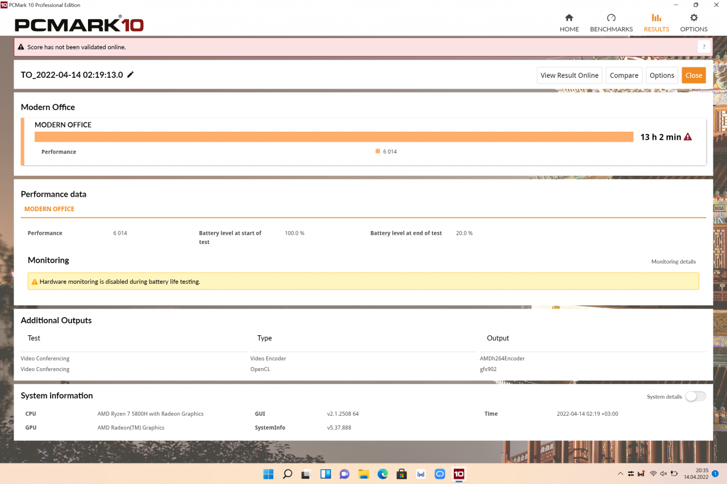The image size is (727, 484).
Task: Click the orange Modern Office score bar
Action: click(x=334, y=137)
